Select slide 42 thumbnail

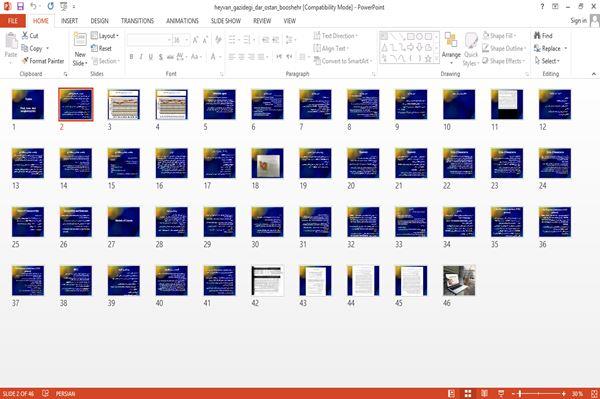(267, 280)
